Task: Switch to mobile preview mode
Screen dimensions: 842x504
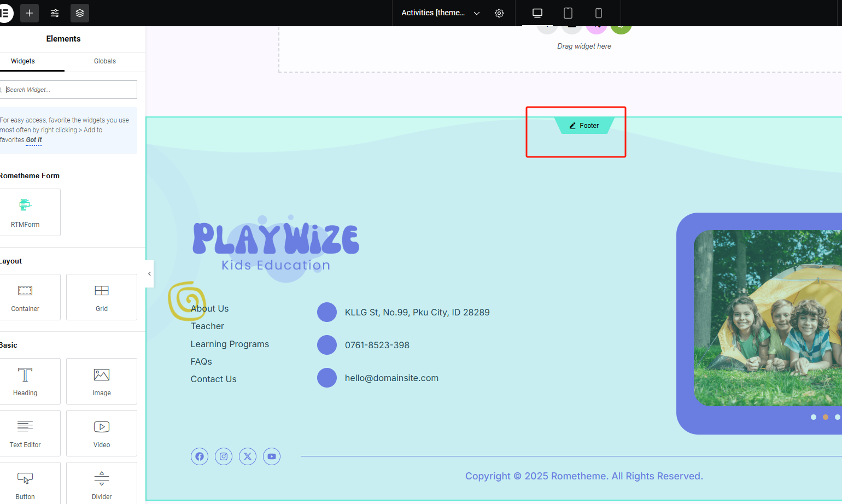Action: coord(599,13)
